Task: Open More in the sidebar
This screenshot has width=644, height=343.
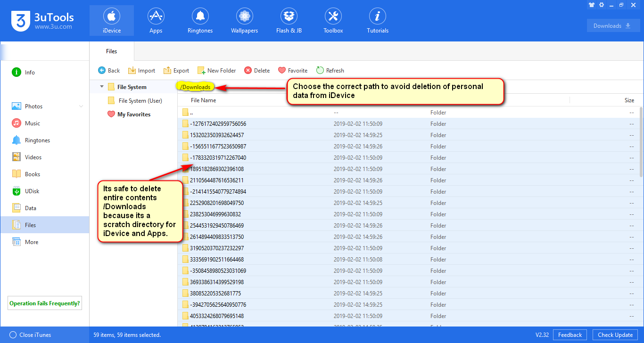Action: coord(45,242)
